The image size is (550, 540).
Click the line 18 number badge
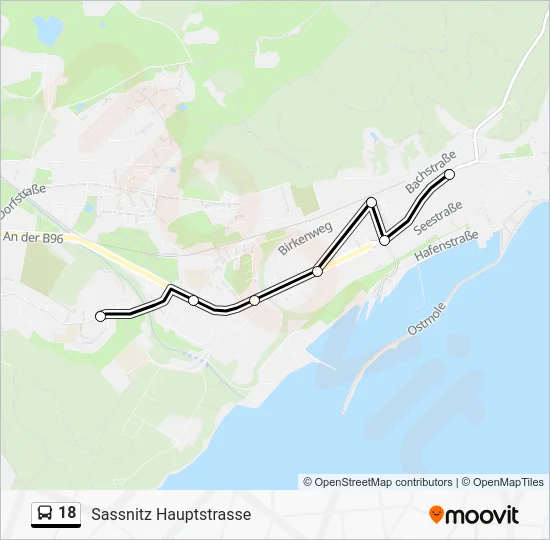click(x=56, y=513)
